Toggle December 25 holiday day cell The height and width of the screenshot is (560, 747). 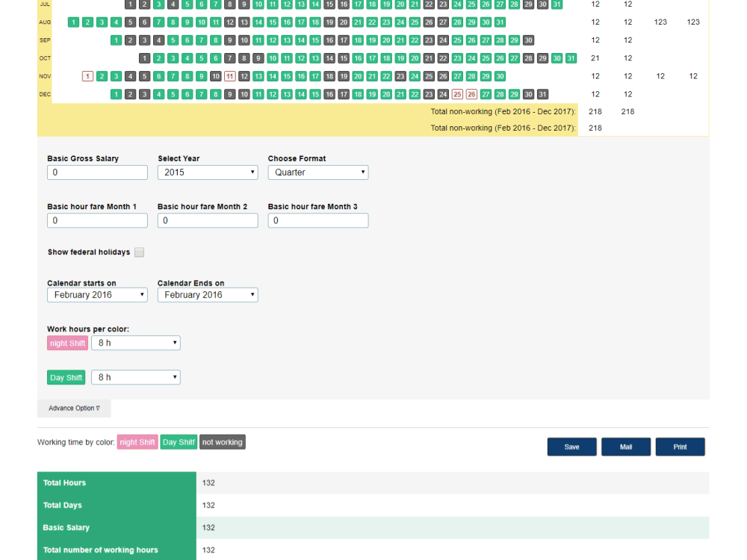point(457,94)
